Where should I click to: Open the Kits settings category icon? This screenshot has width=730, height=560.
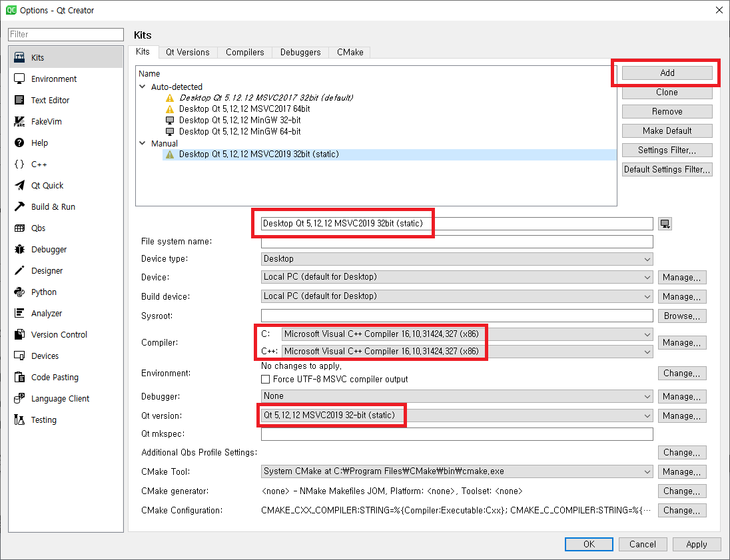click(19, 57)
